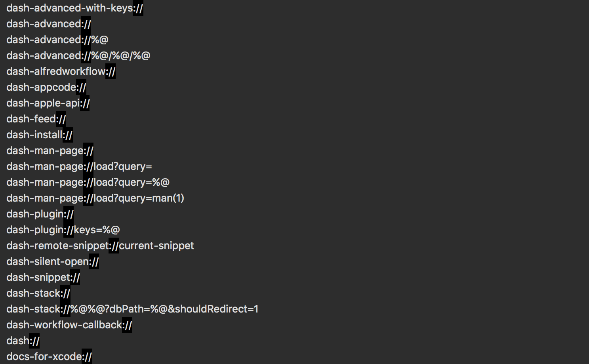589x364 pixels.
Task: Select the dash-silent-open:// entry
Action: (53, 261)
